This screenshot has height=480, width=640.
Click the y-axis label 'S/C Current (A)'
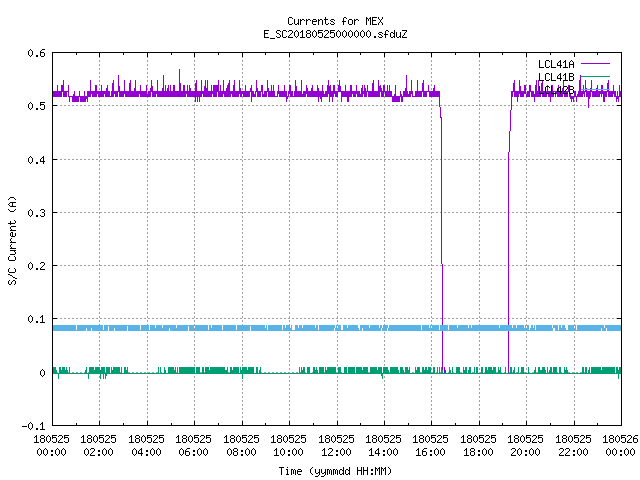tap(12, 240)
